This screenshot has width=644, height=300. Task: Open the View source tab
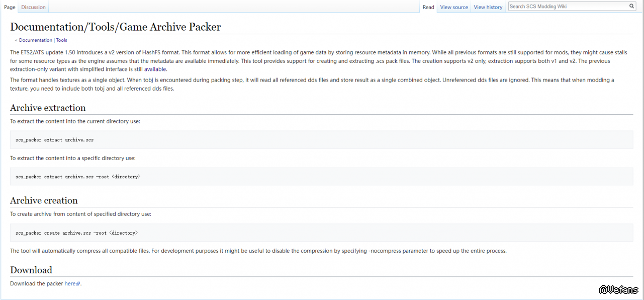[x=453, y=7]
